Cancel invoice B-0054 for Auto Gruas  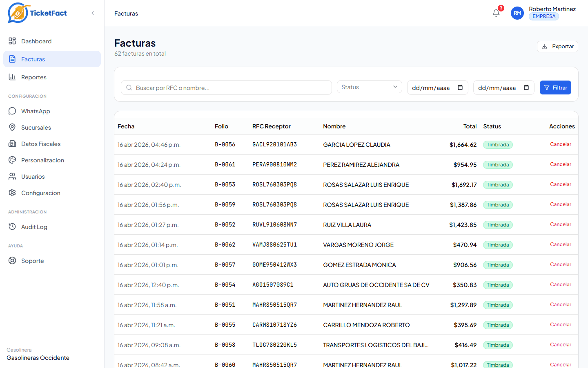pos(560,285)
